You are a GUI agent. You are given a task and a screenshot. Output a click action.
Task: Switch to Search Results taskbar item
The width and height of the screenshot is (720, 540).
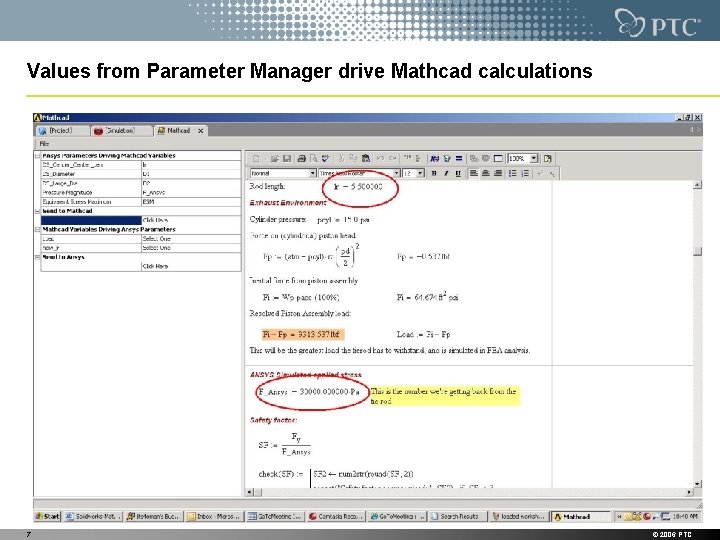[x=456, y=517]
